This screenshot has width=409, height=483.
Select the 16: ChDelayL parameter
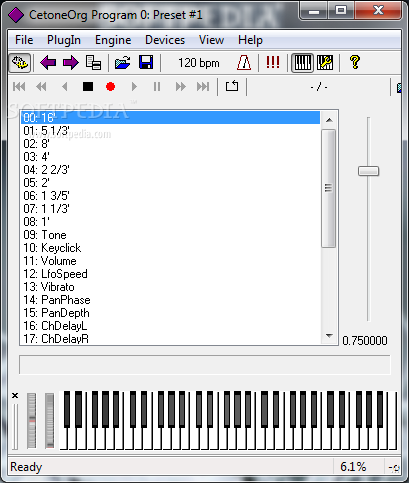pyautogui.click(x=170, y=326)
